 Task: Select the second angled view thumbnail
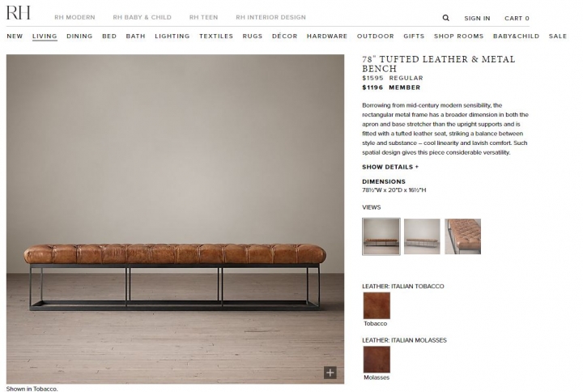click(422, 236)
